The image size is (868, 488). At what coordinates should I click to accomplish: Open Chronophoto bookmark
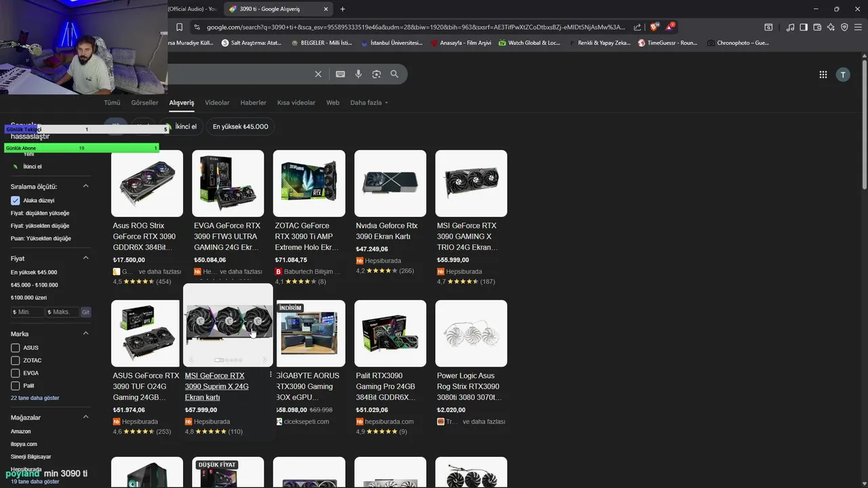point(738,43)
